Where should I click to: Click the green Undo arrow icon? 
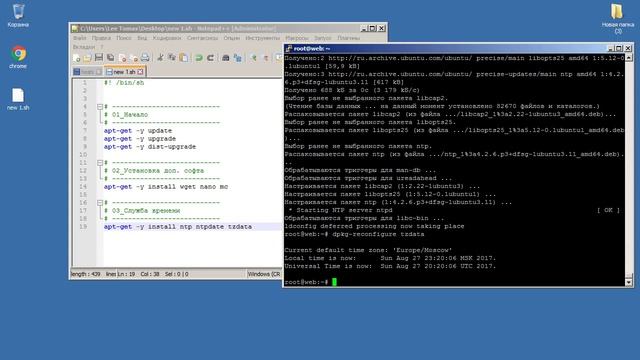[x=199, y=58]
